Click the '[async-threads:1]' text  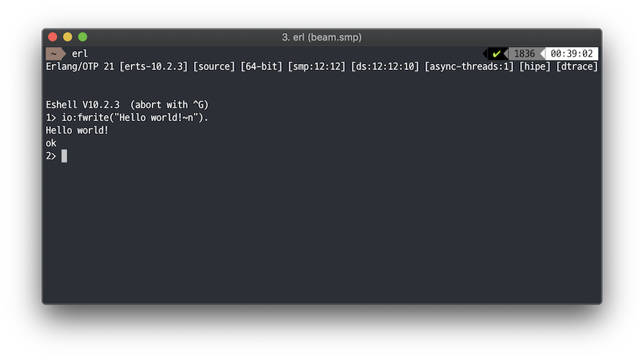pos(469,67)
